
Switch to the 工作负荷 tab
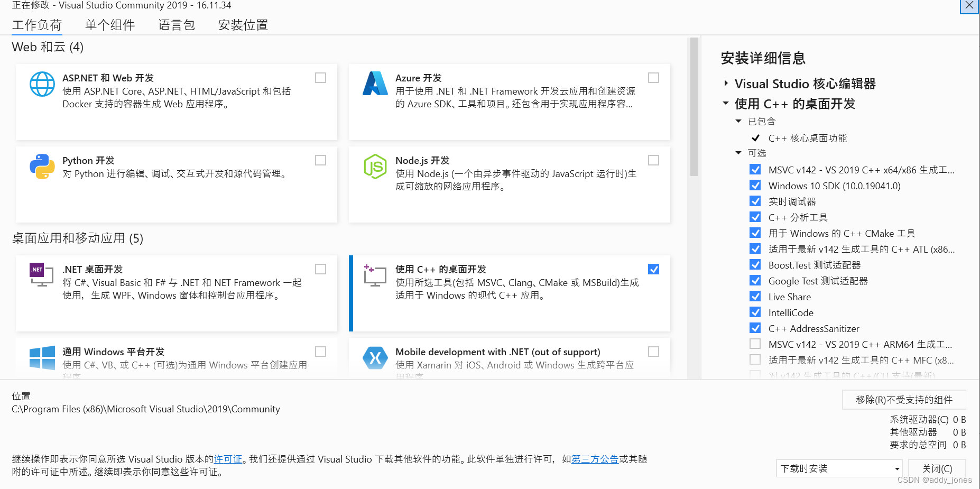37,25
